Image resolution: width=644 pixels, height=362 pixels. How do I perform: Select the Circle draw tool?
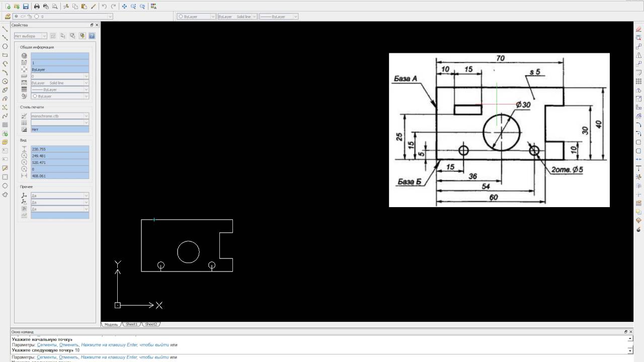click(5, 81)
